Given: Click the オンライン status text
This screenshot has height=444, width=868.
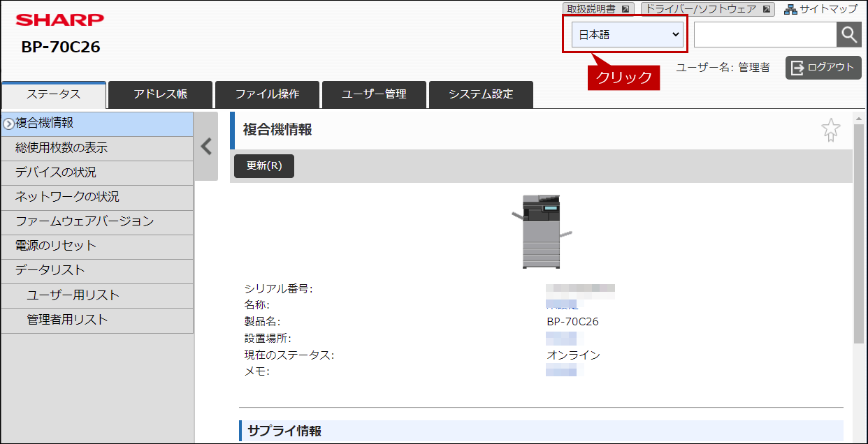Looking at the screenshot, I should coord(573,355).
